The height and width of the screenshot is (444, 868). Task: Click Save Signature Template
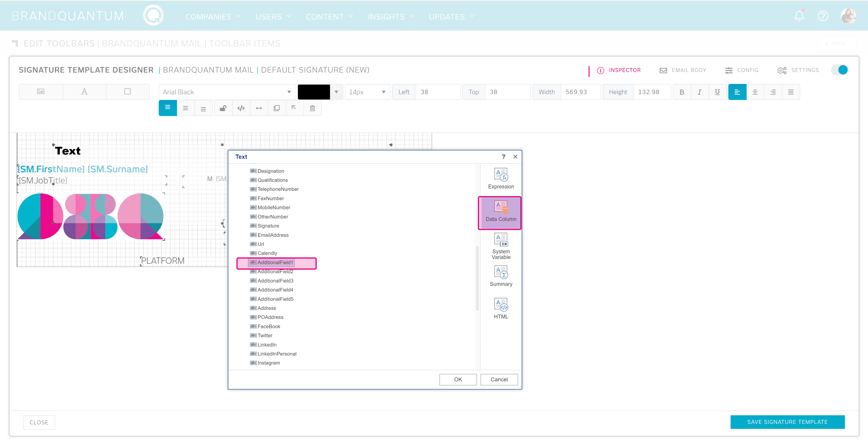[787, 422]
